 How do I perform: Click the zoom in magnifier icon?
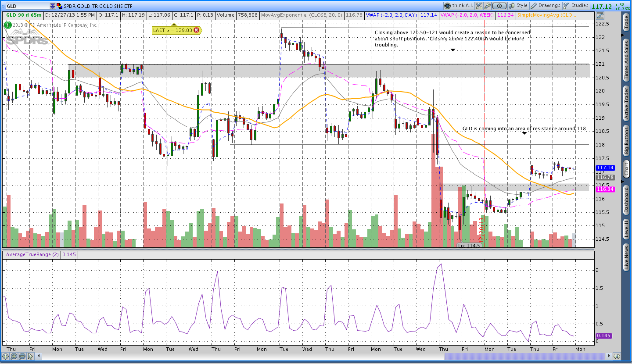point(14,356)
